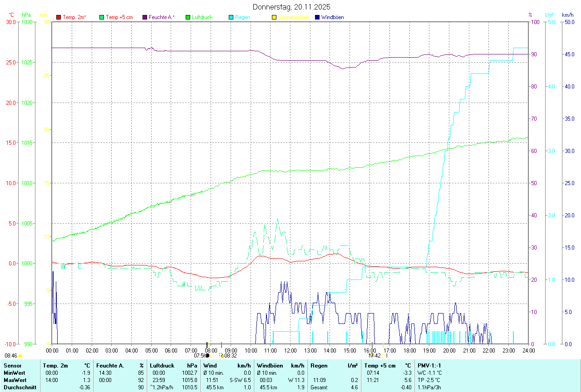Image resolution: width=581 pixels, height=392 pixels.
Task: Click the Regen column header in the table
Action: click(319, 365)
